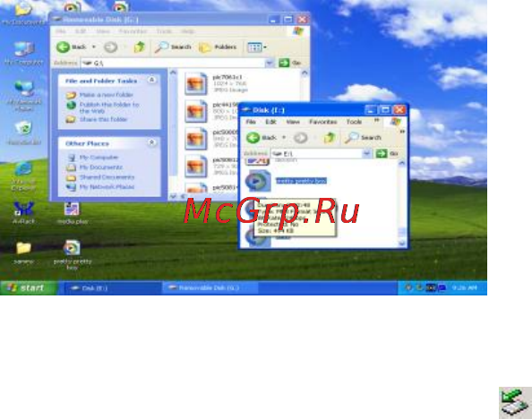The width and height of the screenshot is (532, 419).
Task: Select highlighted media file icon in Disk (E:)
Action: click(x=258, y=181)
